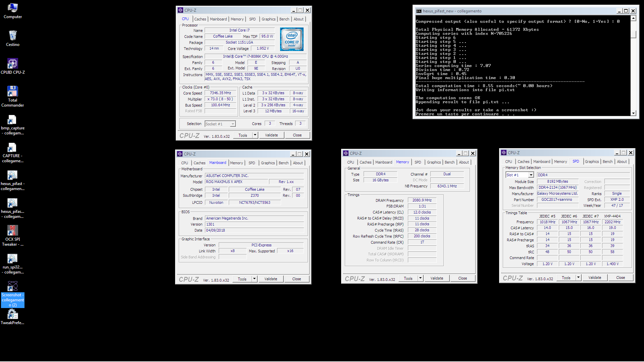Switch to Bench tab in top CPU-Z window
This screenshot has height=362, width=644.
pos(284,19)
